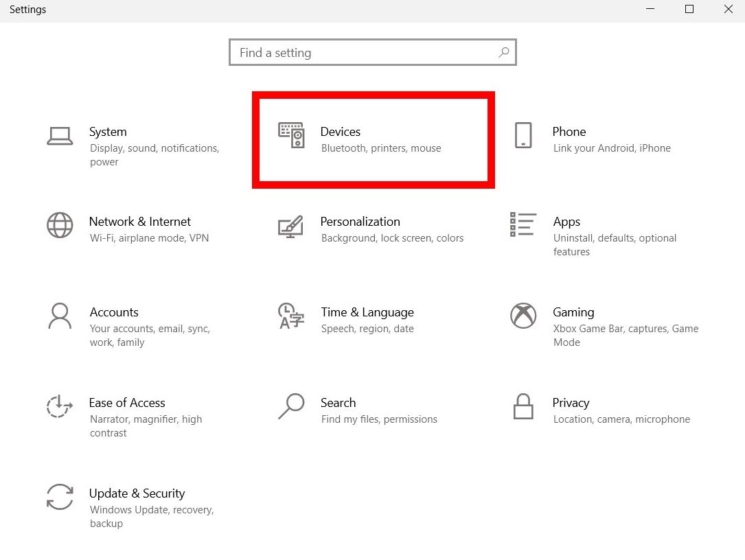Click 'Background, lock screen, colors' text
This screenshot has width=745, height=560.
[392, 238]
